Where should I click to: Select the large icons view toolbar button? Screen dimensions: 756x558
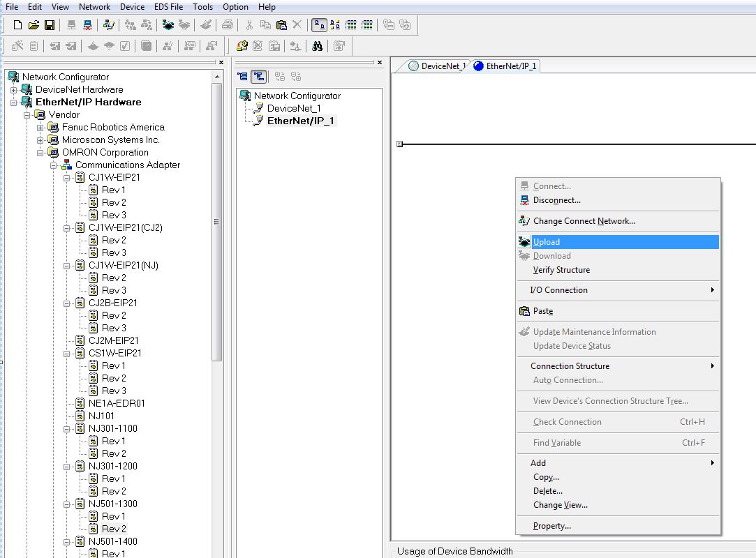coord(319,25)
